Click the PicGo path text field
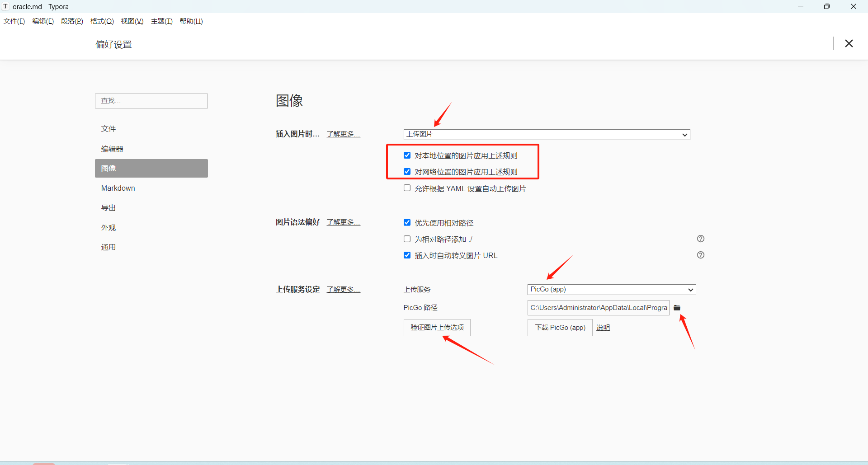The image size is (868, 465). tap(598, 308)
